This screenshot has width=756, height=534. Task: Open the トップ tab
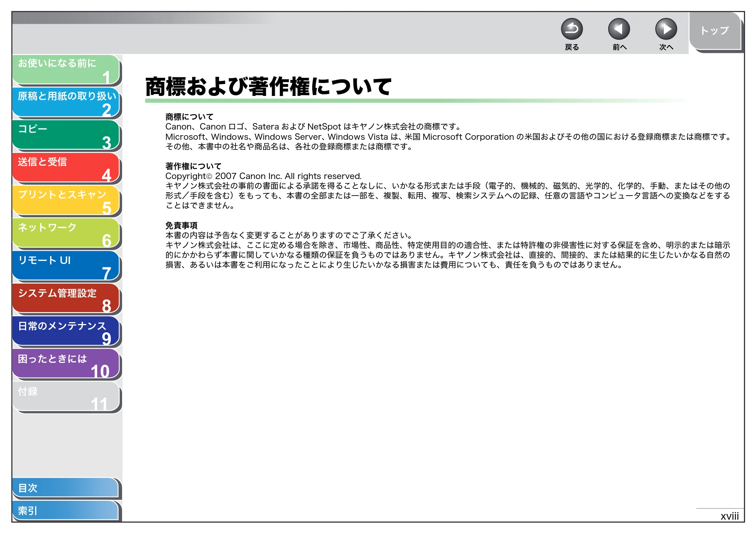point(715,31)
